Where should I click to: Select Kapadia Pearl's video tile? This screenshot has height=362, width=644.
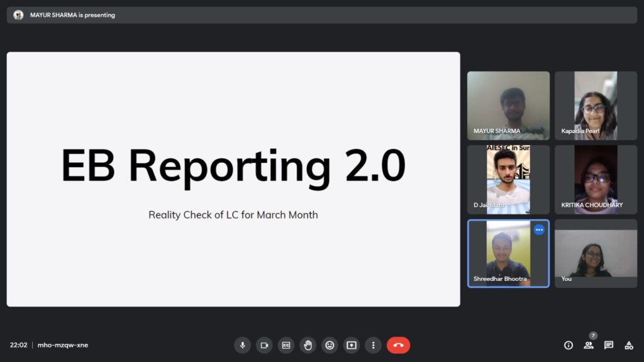pos(596,105)
